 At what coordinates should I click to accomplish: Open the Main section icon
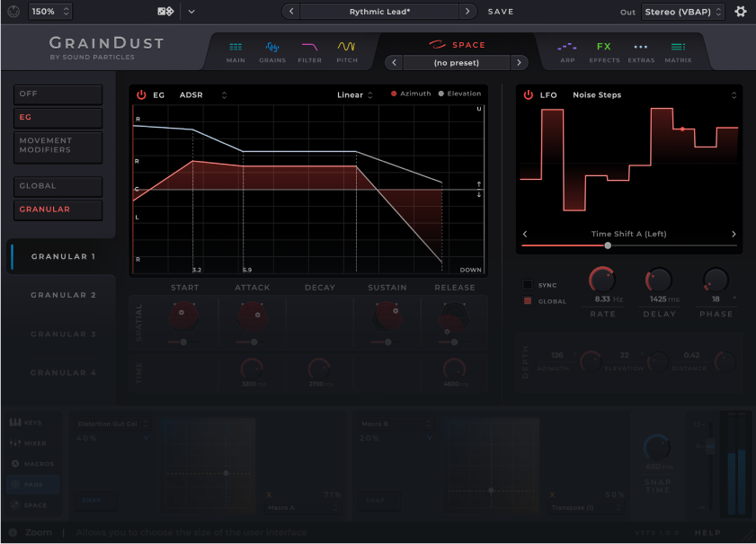point(236,50)
